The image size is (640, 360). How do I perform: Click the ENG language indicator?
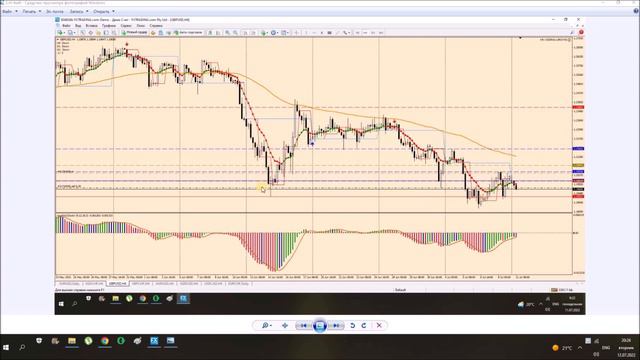click(x=606, y=348)
